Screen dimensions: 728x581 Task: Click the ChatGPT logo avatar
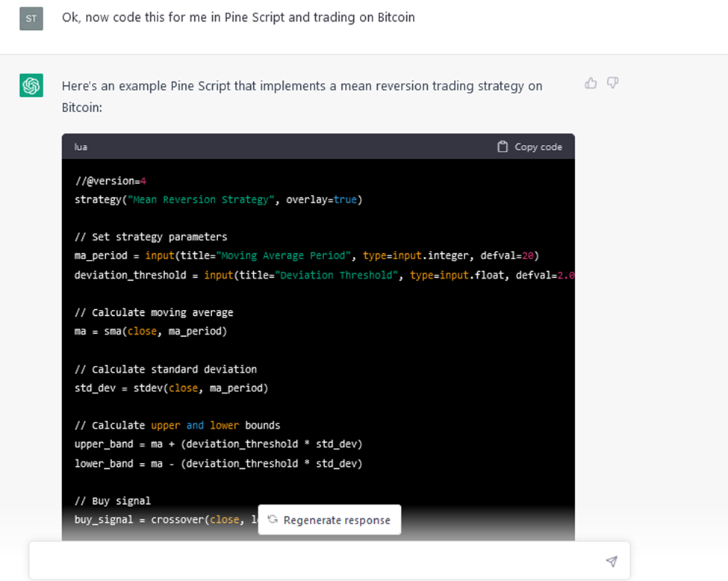[x=31, y=85]
